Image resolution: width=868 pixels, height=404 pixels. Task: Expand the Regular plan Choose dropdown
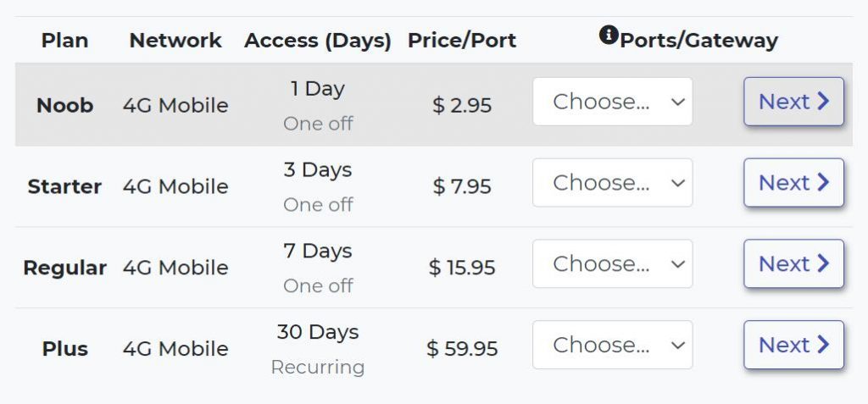pyautogui.click(x=613, y=263)
